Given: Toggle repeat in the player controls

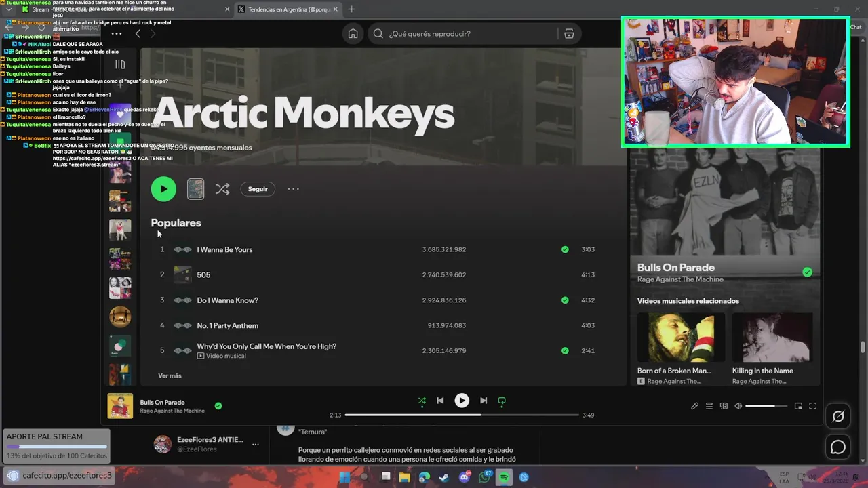Looking at the screenshot, I should click(x=502, y=401).
